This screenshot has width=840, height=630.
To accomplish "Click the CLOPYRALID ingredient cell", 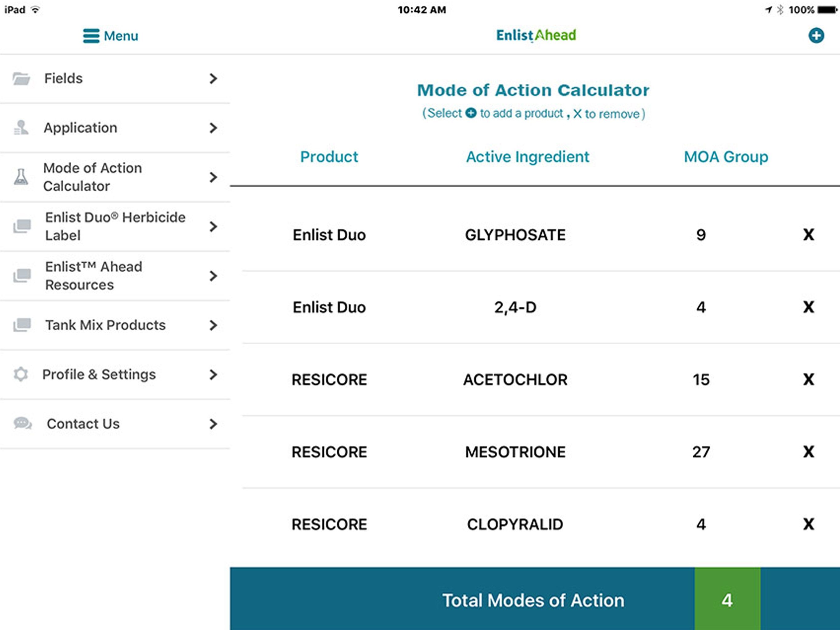I will [515, 524].
